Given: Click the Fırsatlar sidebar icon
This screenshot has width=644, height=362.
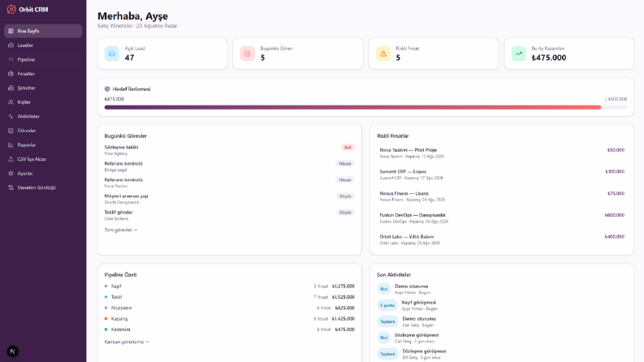Looking at the screenshot, I should coord(11,74).
